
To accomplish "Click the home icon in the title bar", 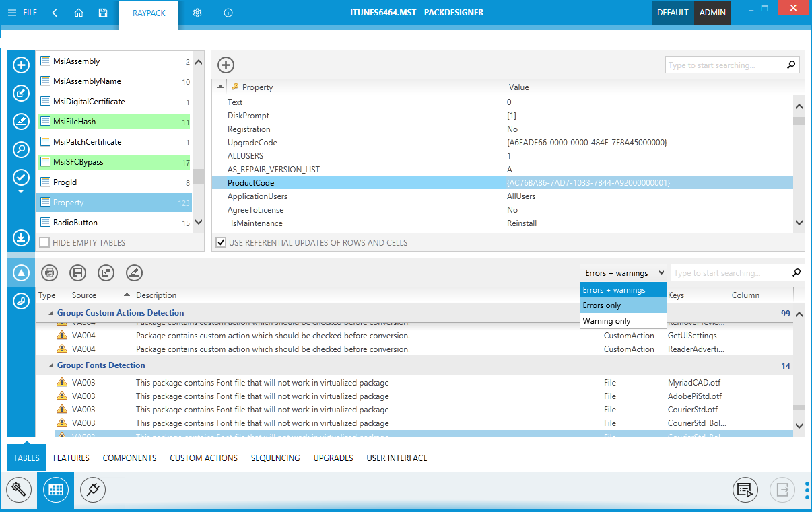I will (x=79, y=13).
